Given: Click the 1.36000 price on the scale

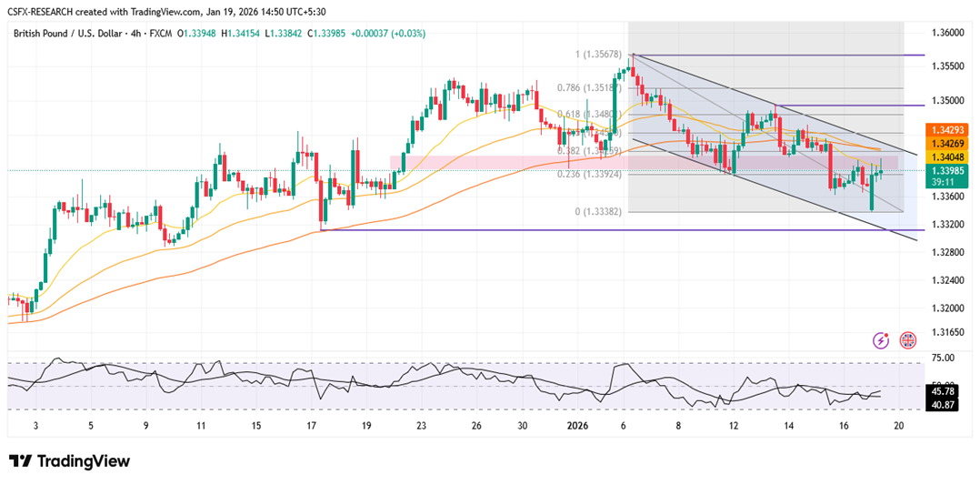Looking at the screenshot, I should (946, 33).
